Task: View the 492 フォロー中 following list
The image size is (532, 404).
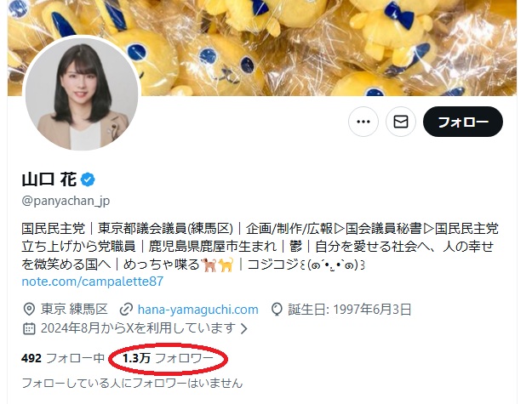Action: tap(63, 358)
